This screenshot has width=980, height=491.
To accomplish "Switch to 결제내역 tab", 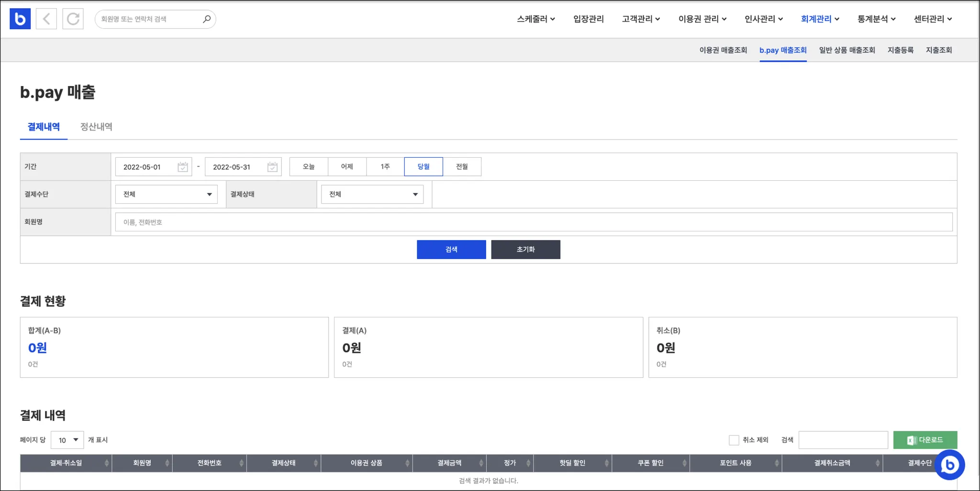I will tap(44, 127).
